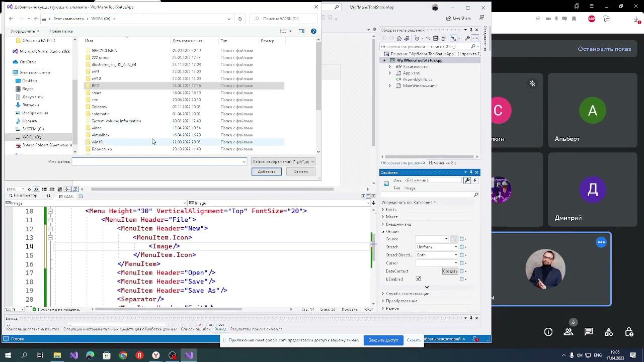This screenshot has width=644, height=362.
Task: Go up one folder level
Action: [x=36, y=19]
